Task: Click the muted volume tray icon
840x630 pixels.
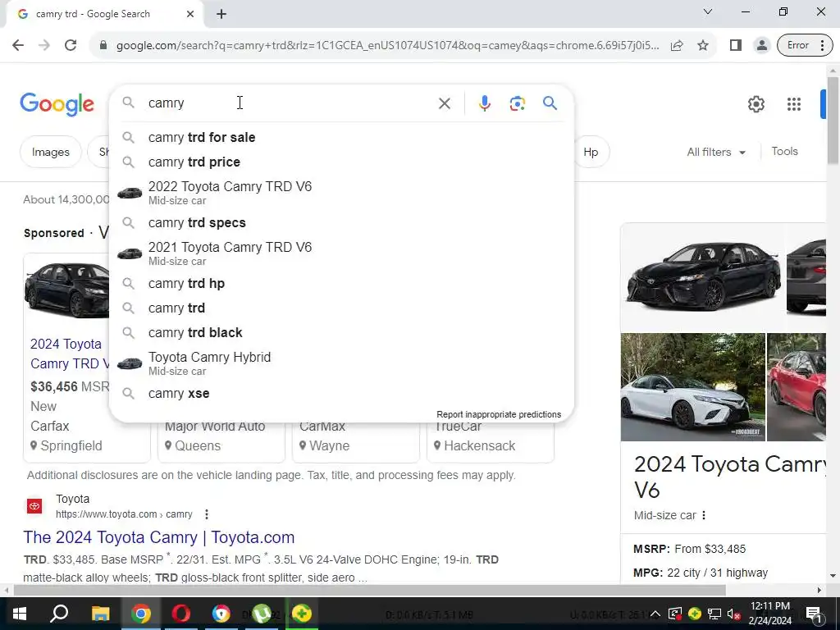Action: click(733, 614)
